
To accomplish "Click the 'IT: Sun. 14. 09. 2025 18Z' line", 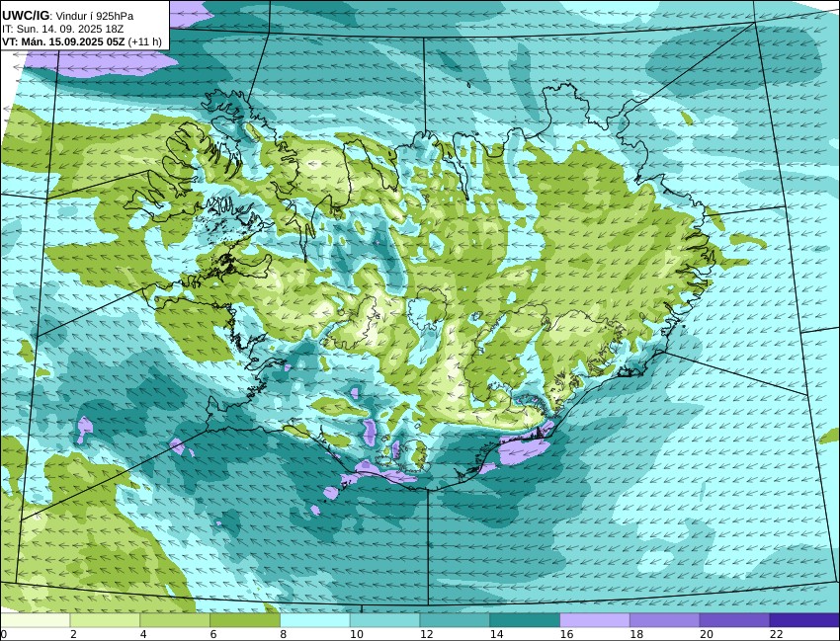I will click(x=62, y=29).
